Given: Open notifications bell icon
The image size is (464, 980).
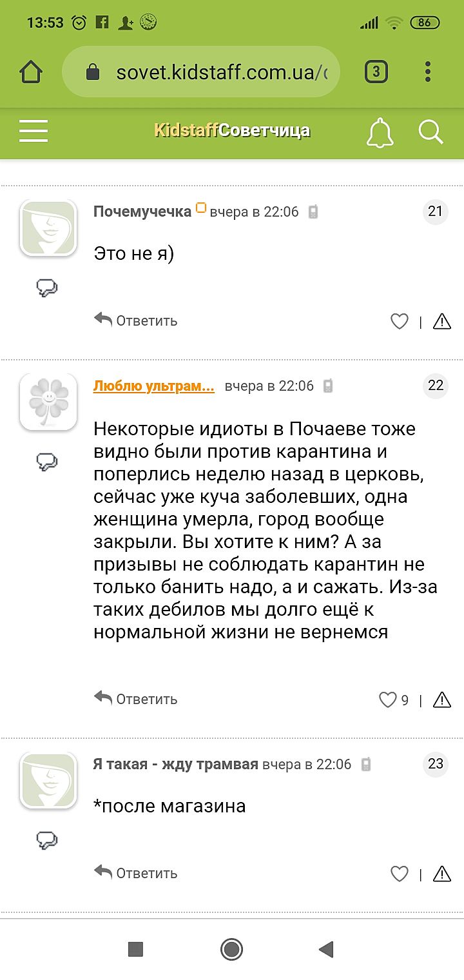Looking at the screenshot, I should tap(380, 132).
